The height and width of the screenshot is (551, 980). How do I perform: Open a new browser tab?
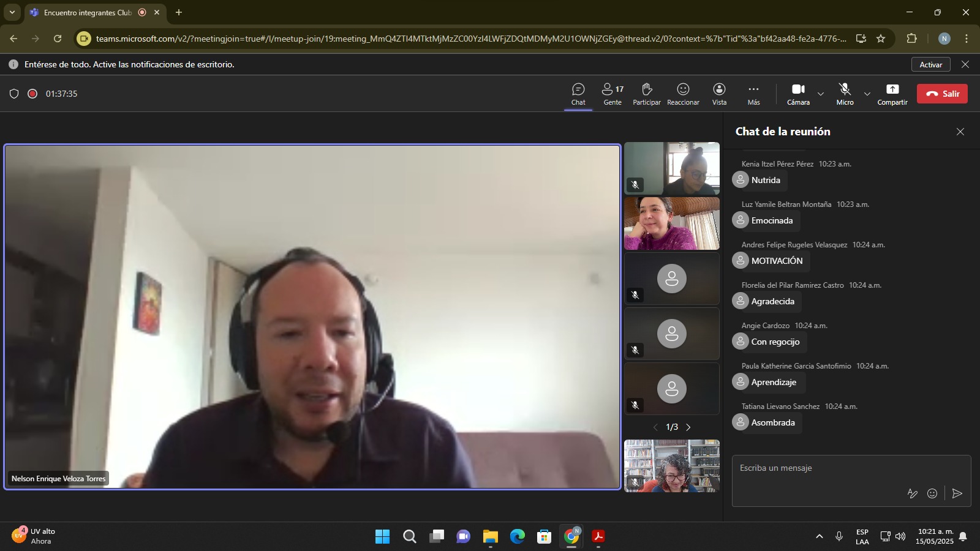(179, 12)
